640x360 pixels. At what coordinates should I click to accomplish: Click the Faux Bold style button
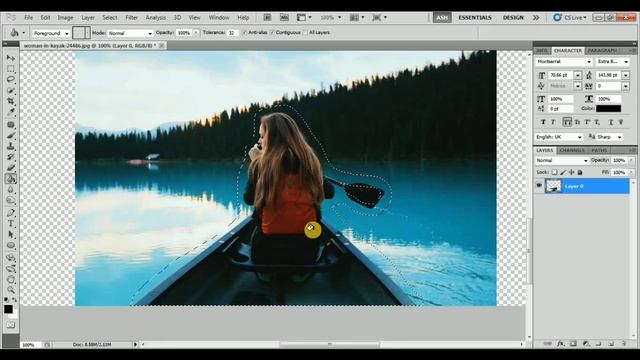pos(543,122)
